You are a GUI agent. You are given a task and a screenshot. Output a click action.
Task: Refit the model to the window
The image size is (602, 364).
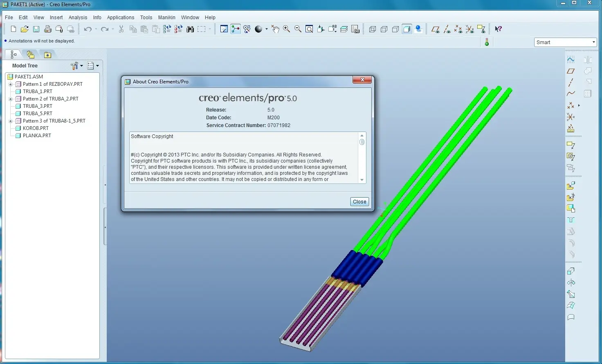309,29
